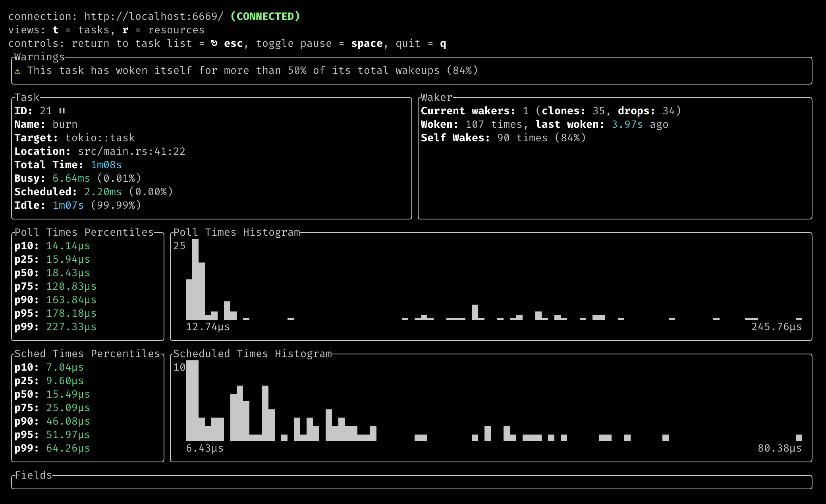This screenshot has height=504, width=826.
Task: Click the tallest bar in Scheduled Times Histogram
Action: tap(192, 401)
